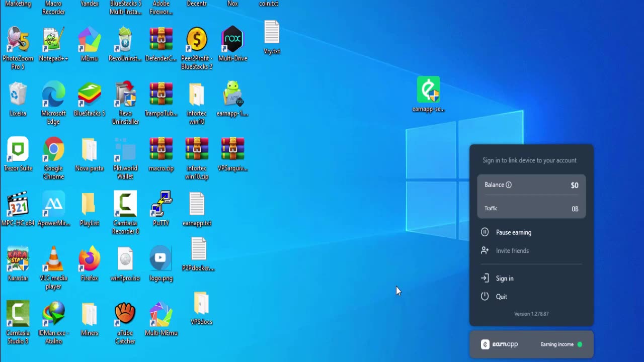Click the invite friends person icon
The height and width of the screenshot is (362, 644).
point(485,250)
